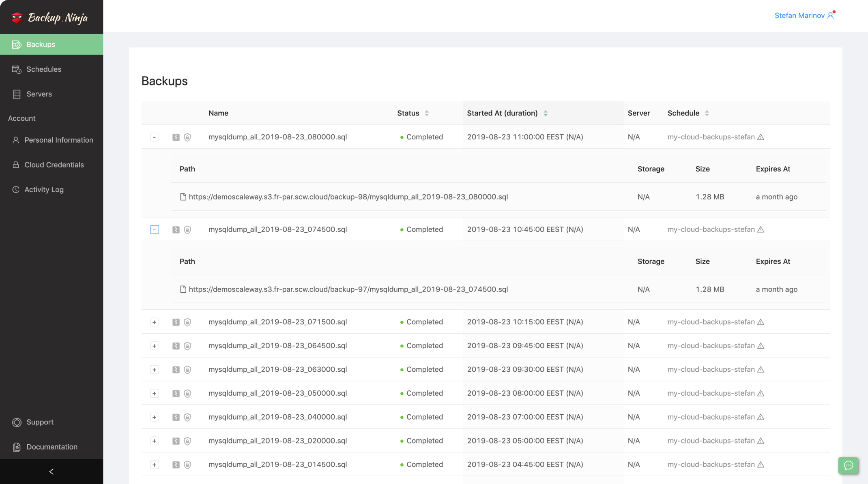868x484 pixels.
Task: Click file icon beside the backup-98 path
Action: coord(183,197)
